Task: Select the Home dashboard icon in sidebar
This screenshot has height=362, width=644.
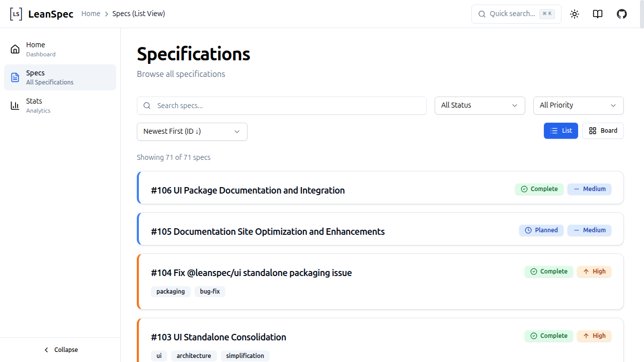Action: pyautogui.click(x=15, y=49)
